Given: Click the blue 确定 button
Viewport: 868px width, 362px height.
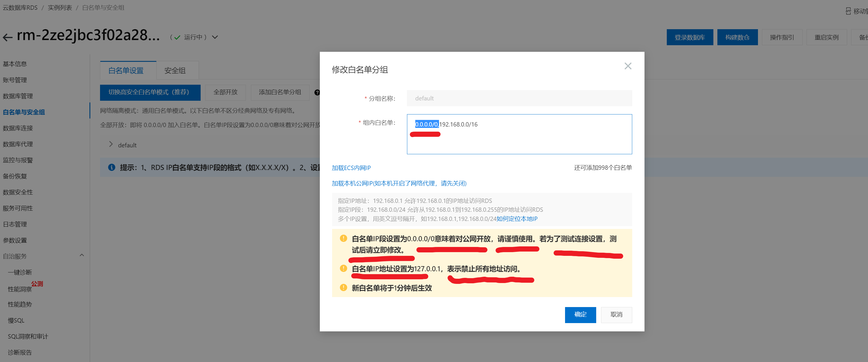Looking at the screenshot, I should coord(580,314).
